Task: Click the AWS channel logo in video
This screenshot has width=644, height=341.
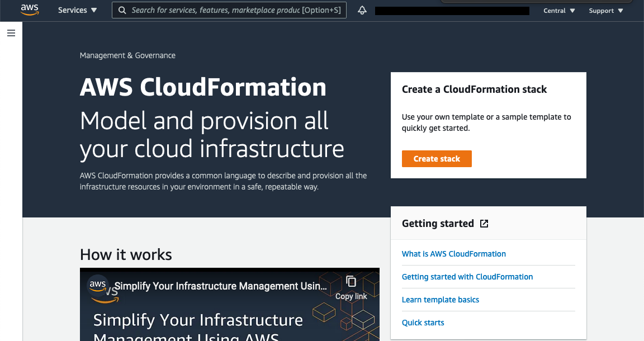Action: point(98,286)
